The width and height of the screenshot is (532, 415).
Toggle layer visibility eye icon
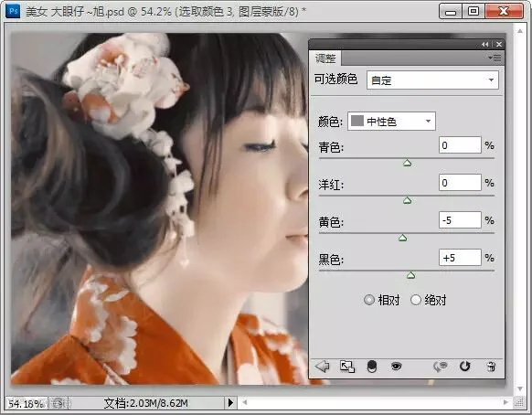[397, 367]
